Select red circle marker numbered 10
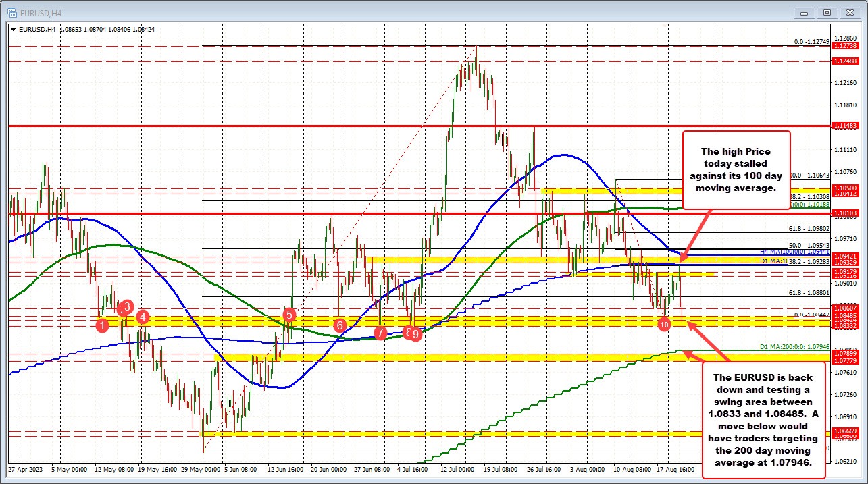The width and height of the screenshot is (868, 484). pyautogui.click(x=665, y=325)
